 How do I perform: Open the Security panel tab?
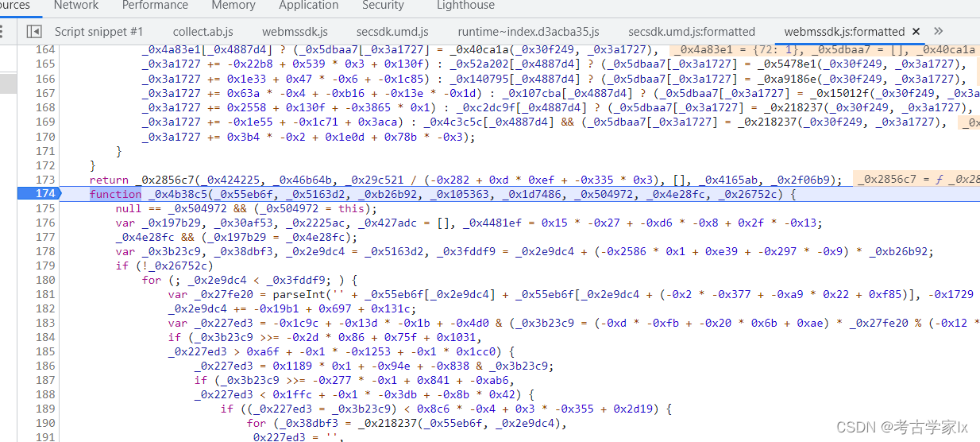point(383,5)
